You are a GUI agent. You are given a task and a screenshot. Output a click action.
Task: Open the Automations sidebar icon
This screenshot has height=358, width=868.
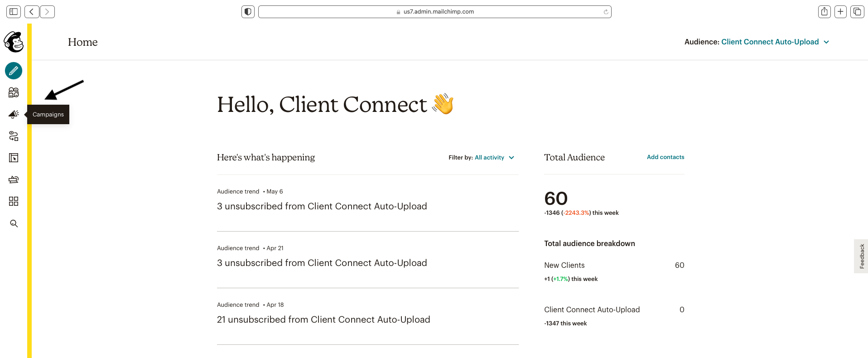pyautogui.click(x=14, y=136)
